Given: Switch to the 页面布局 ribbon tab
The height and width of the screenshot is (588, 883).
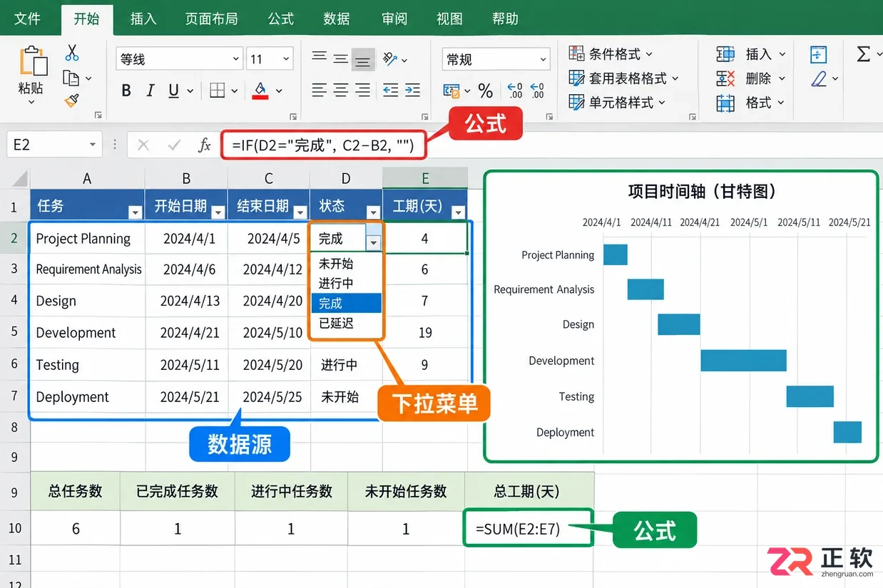Looking at the screenshot, I should pos(212,19).
